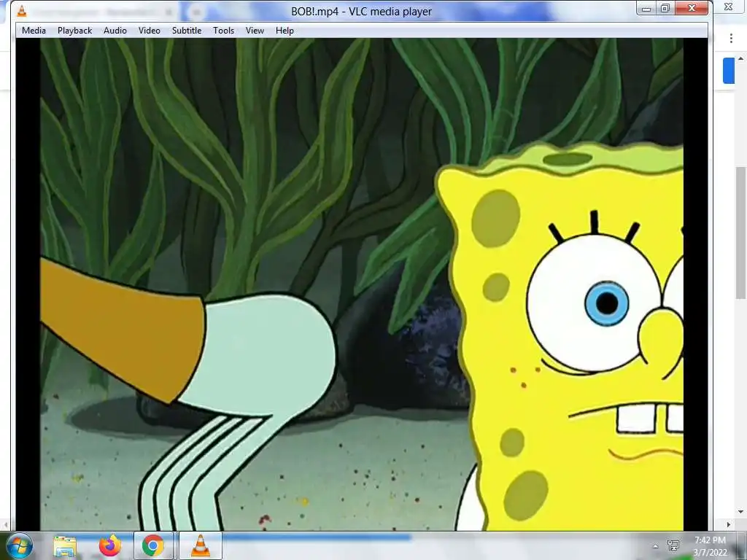The height and width of the screenshot is (560, 747).
Task: Open the Video menu
Action: 149,31
